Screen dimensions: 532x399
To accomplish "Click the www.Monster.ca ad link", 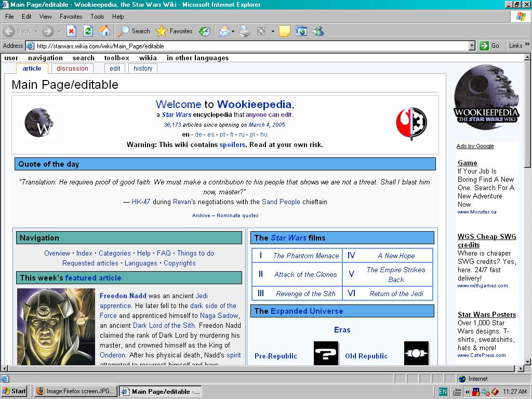I will 477,212.
